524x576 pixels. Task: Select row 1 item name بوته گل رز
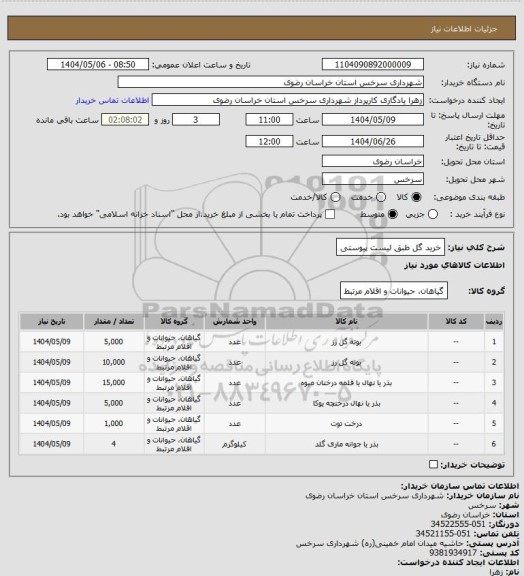(x=346, y=342)
